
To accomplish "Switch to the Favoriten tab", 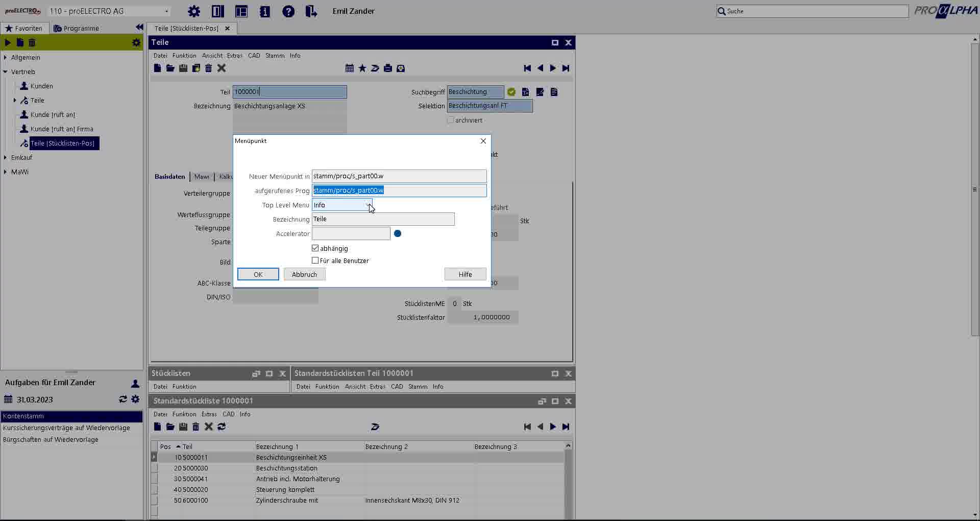I will pyautogui.click(x=24, y=28).
